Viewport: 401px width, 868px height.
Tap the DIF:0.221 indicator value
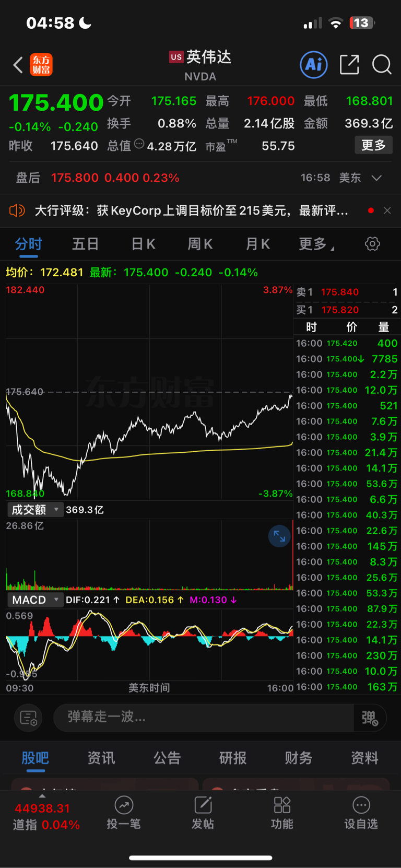click(x=92, y=600)
